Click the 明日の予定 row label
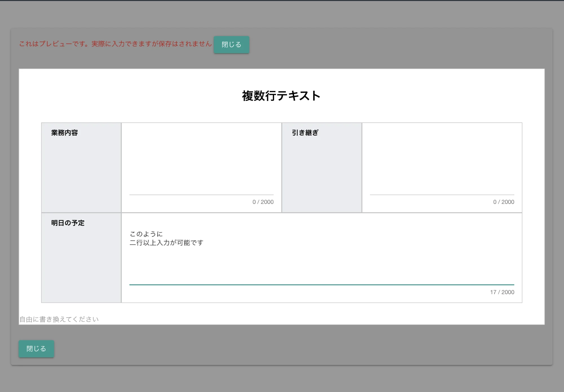564x392 pixels. [x=67, y=223]
